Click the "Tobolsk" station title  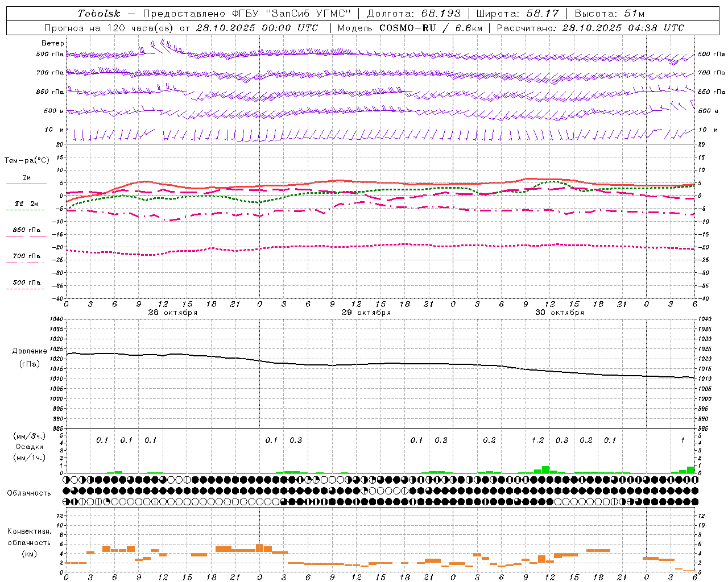point(99,14)
